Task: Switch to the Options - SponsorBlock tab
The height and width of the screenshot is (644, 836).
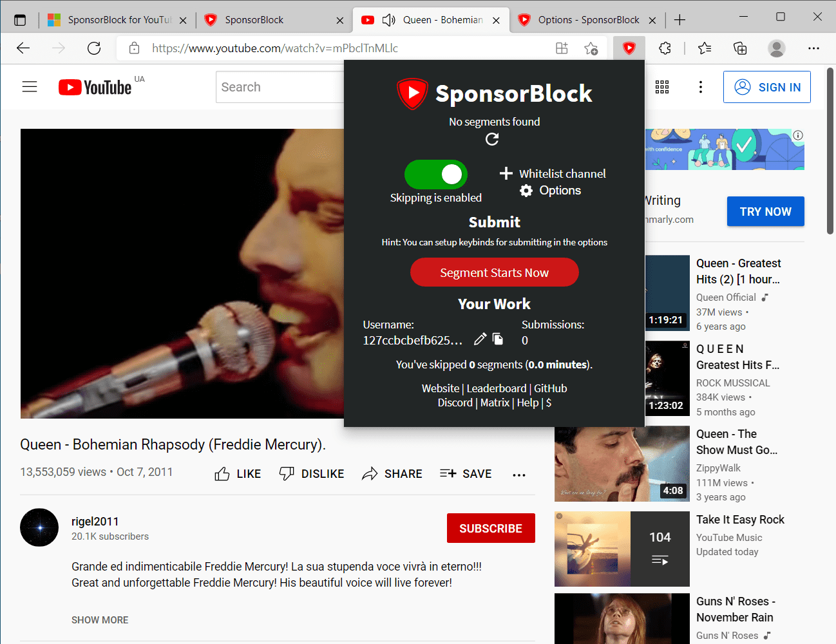Action: (x=589, y=20)
